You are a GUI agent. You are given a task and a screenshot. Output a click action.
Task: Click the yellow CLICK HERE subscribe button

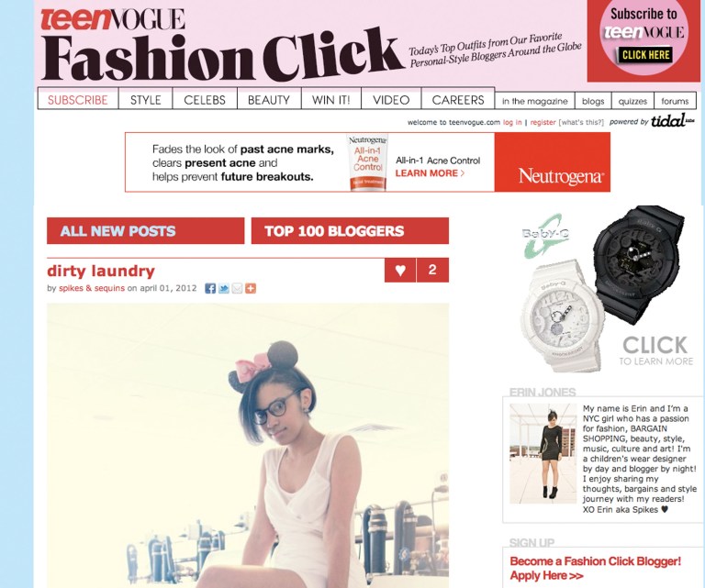[646, 55]
